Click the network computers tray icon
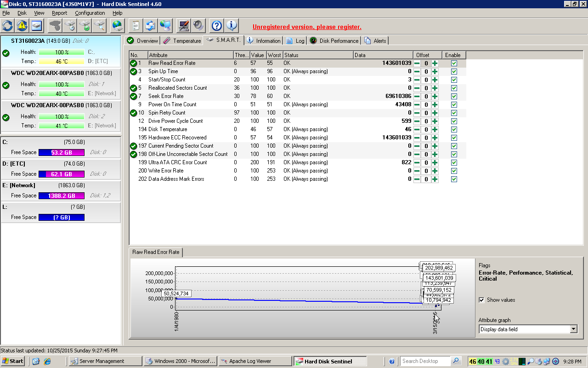This screenshot has width=588, height=368. [x=547, y=361]
